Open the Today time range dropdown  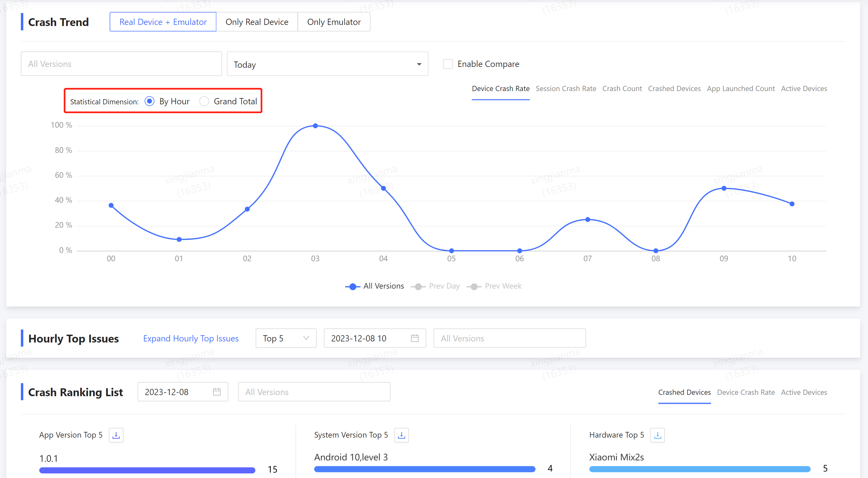click(x=327, y=64)
